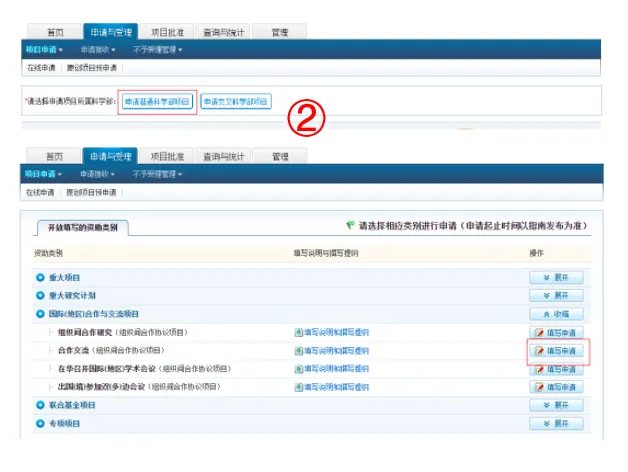Click 在线申请 submenu in the lower page
The width and height of the screenshot is (628, 472).
coord(40,192)
